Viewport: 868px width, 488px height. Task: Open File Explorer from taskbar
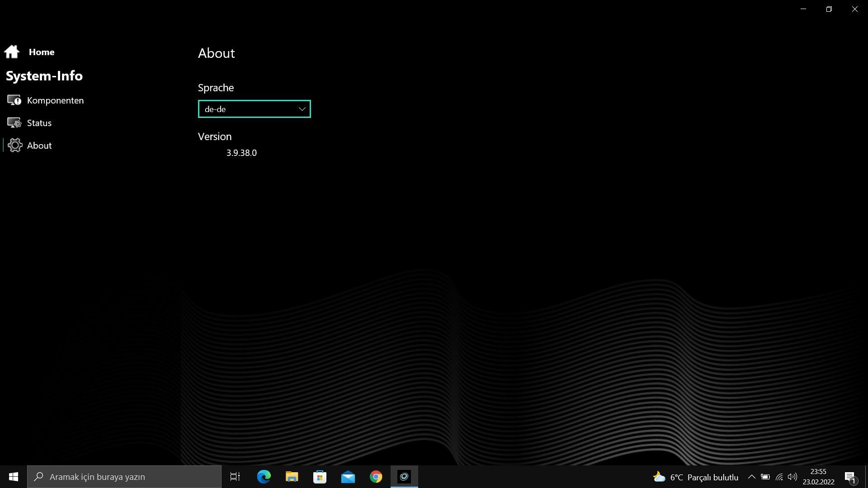(x=292, y=477)
